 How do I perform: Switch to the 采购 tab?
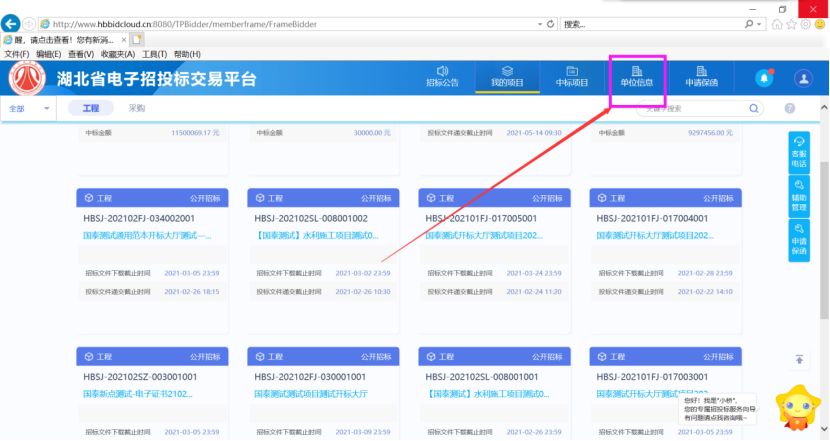(137, 108)
